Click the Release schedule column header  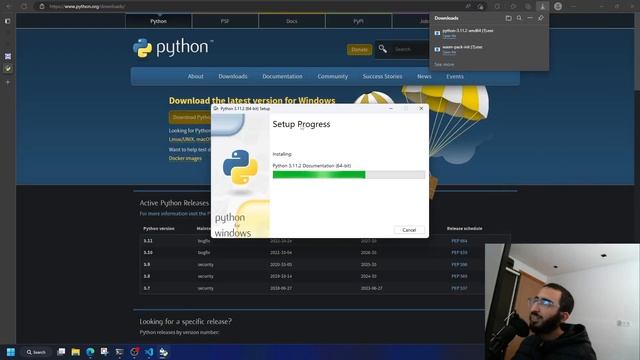tap(464, 229)
